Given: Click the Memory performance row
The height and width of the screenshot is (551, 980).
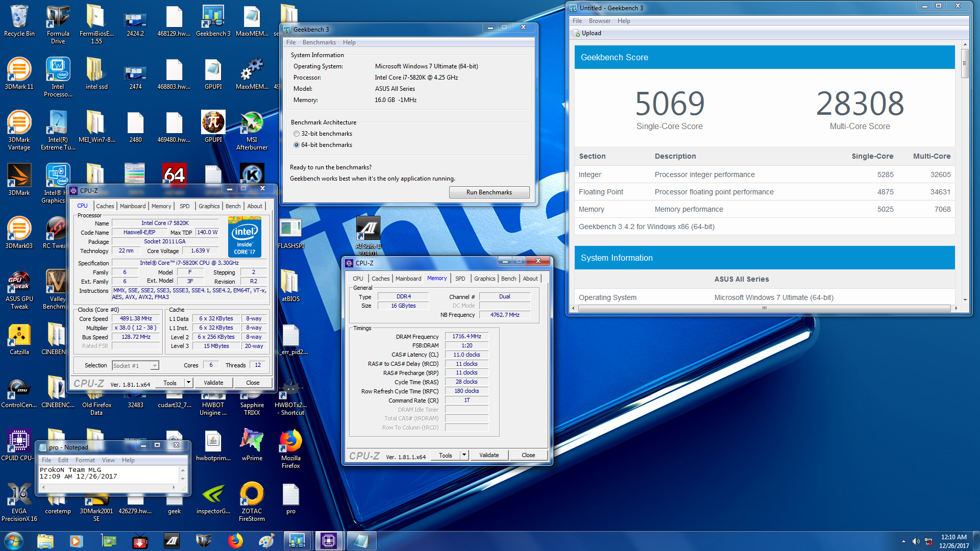Looking at the screenshot, I should coord(764,209).
